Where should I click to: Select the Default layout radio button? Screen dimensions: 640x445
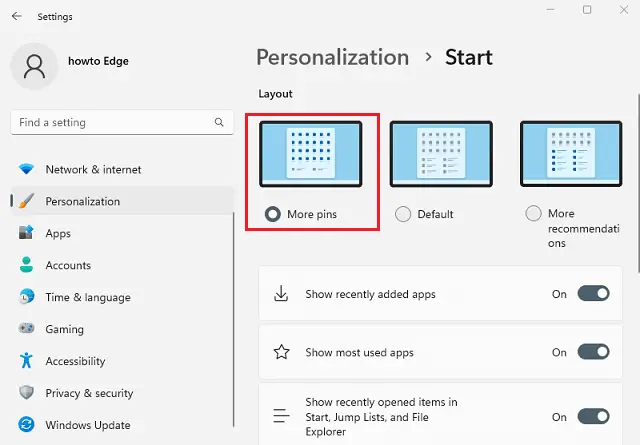pos(403,214)
